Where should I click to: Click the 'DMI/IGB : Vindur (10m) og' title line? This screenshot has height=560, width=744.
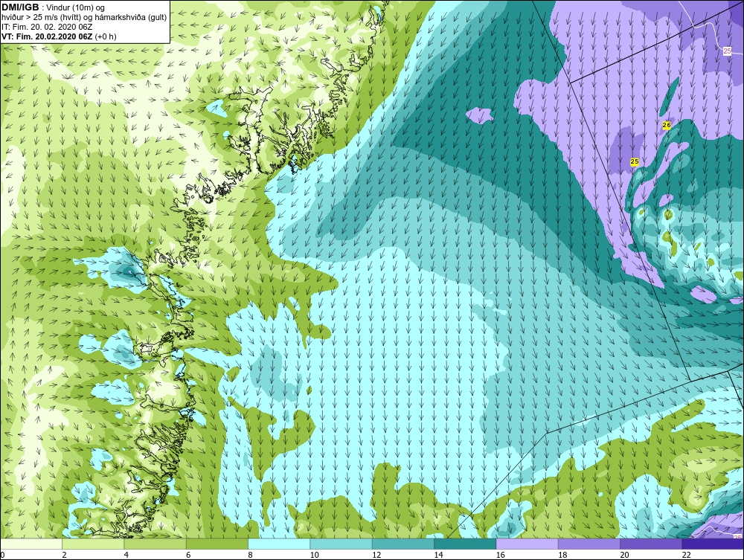(53, 7)
